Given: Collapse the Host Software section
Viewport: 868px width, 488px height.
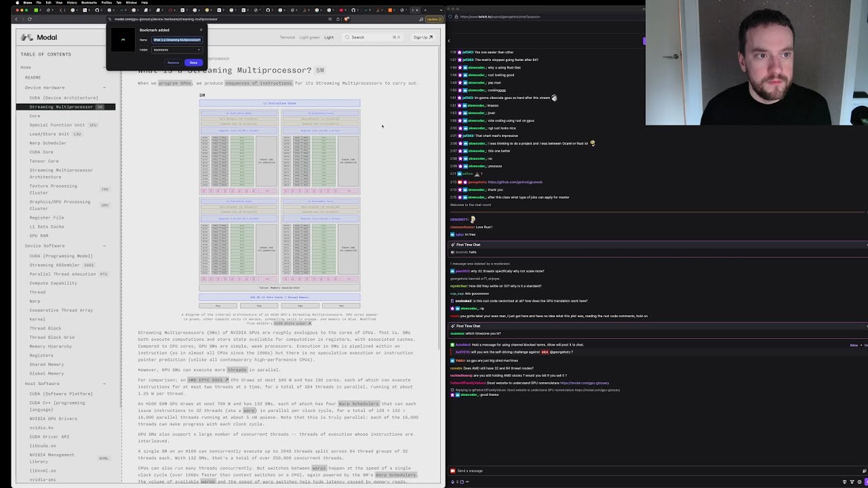Looking at the screenshot, I should tap(104, 384).
